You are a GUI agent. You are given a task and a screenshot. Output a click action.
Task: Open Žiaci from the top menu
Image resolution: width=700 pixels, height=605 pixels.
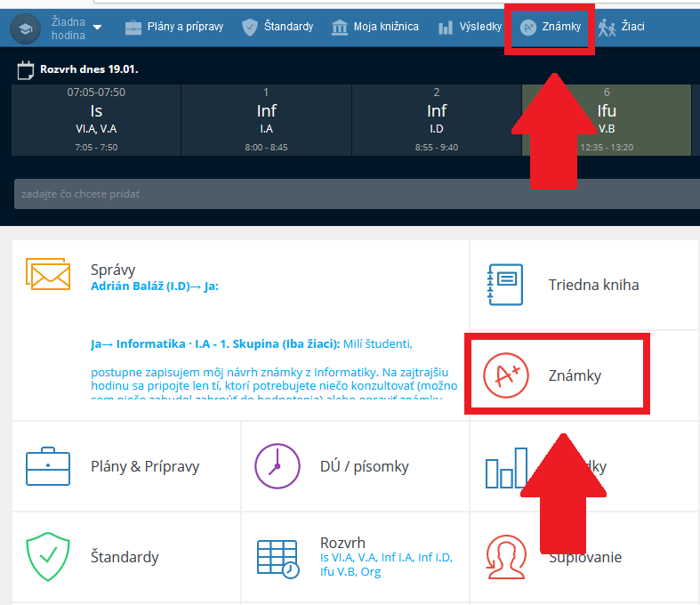tap(622, 27)
